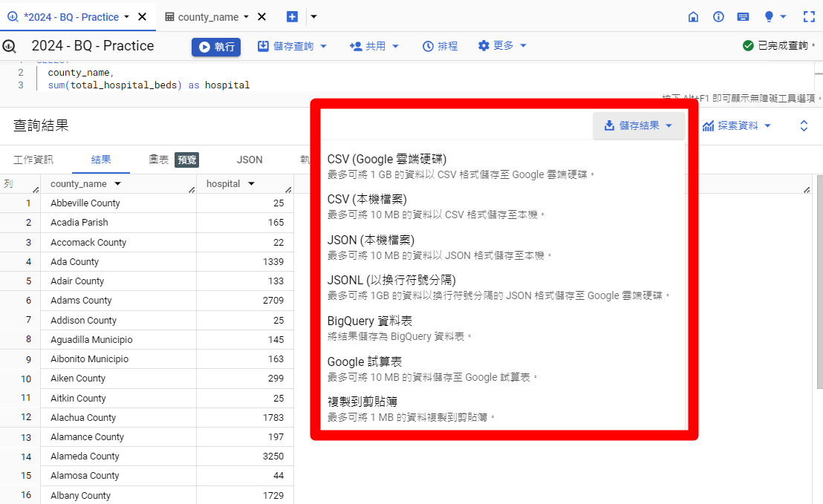Screen dimensions: 823x504
Task: Open the 探索資料 dropdown
Action: coord(736,125)
